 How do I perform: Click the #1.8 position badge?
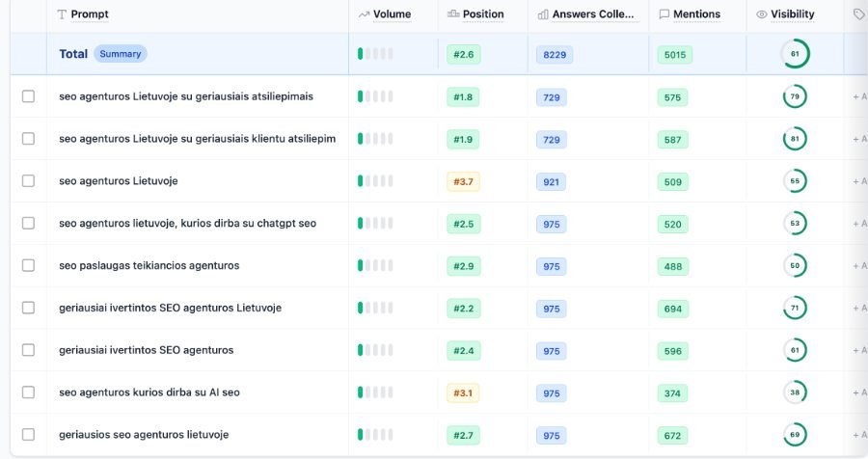click(463, 96)
